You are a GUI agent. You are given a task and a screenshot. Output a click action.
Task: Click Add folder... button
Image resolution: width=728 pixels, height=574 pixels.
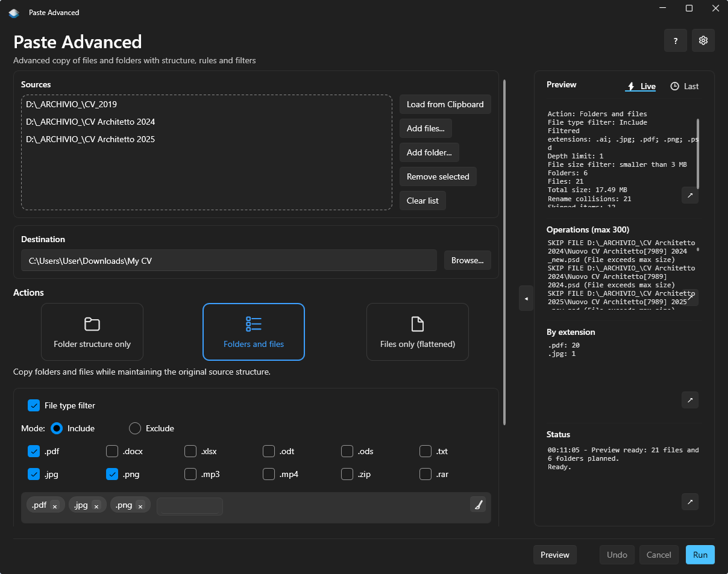pos(429,152)
